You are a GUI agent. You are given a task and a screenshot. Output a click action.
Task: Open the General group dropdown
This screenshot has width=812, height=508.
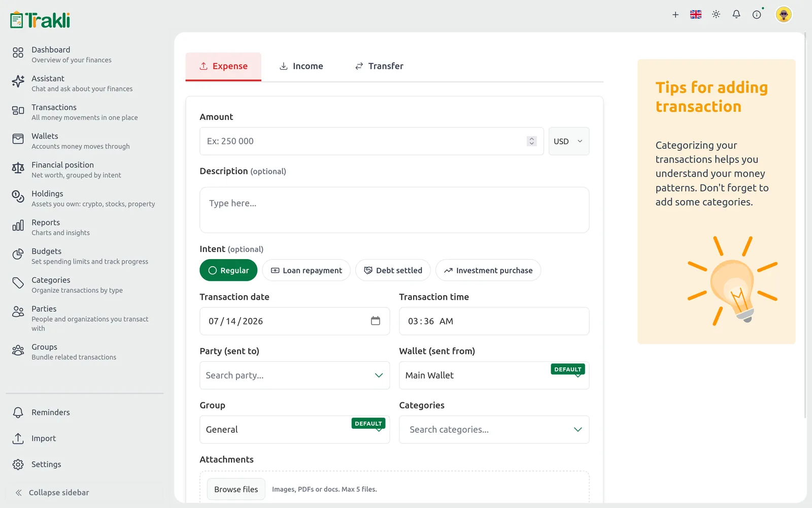[x=295, y=430]
